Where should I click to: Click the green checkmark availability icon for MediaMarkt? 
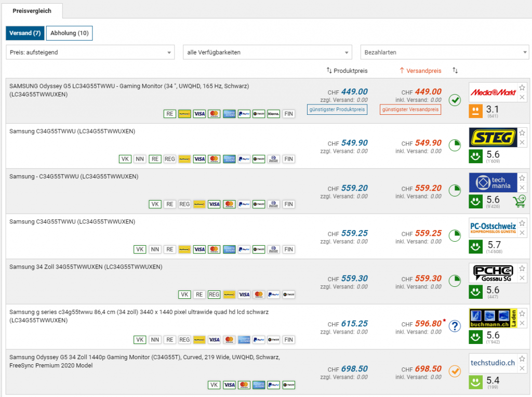click(455, 100)
